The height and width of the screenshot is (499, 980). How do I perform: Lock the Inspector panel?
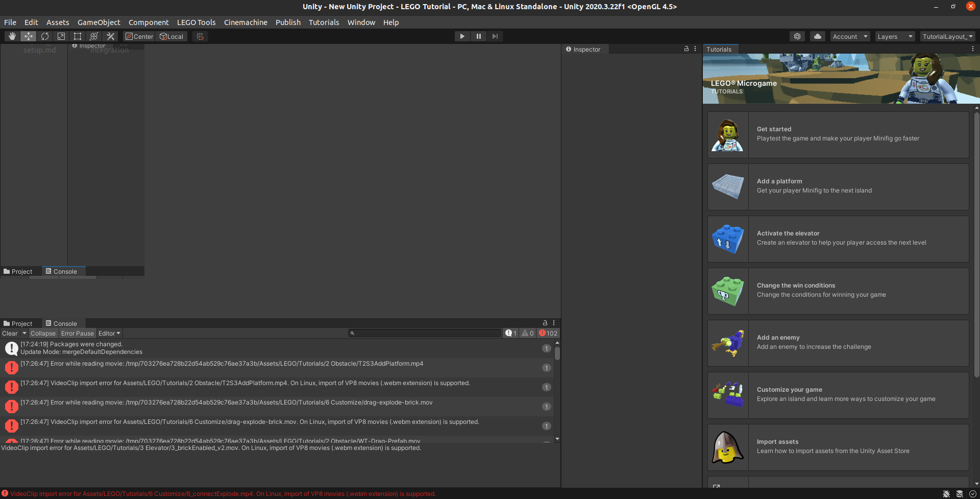pyautogui.click(x=687, y=49)
